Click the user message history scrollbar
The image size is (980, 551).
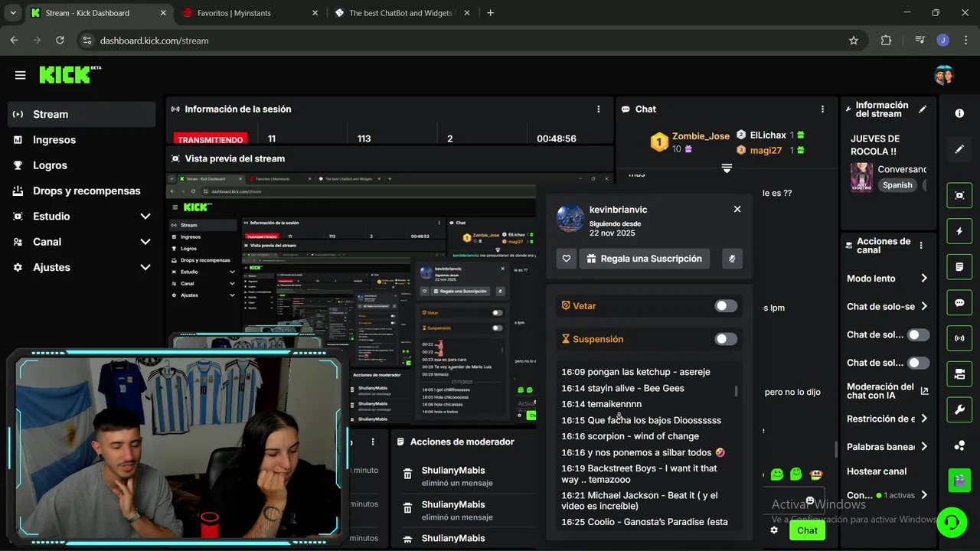pyautogui.click(x=737, y=390)
